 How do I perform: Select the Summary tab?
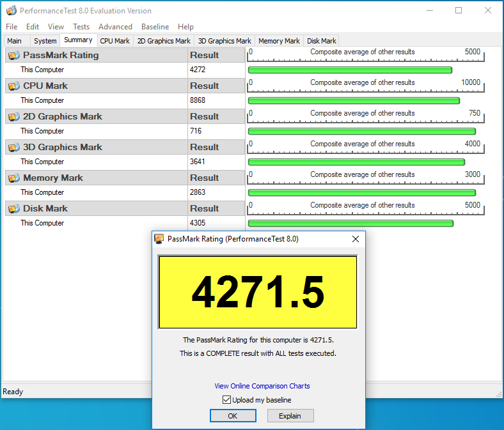tap(79, 40)
